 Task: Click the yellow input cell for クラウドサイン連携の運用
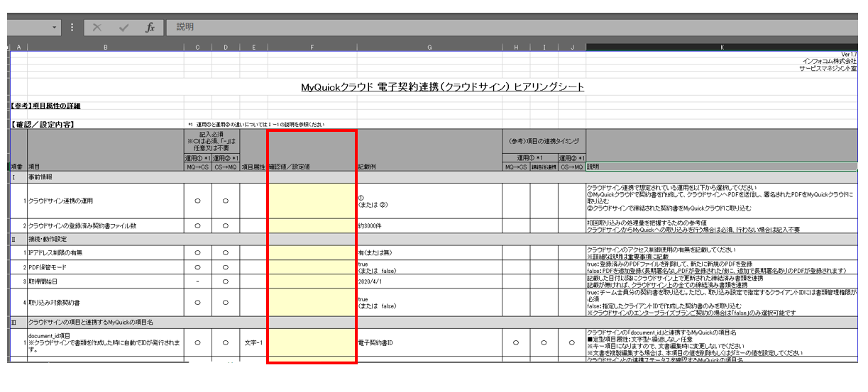point(312,201)
